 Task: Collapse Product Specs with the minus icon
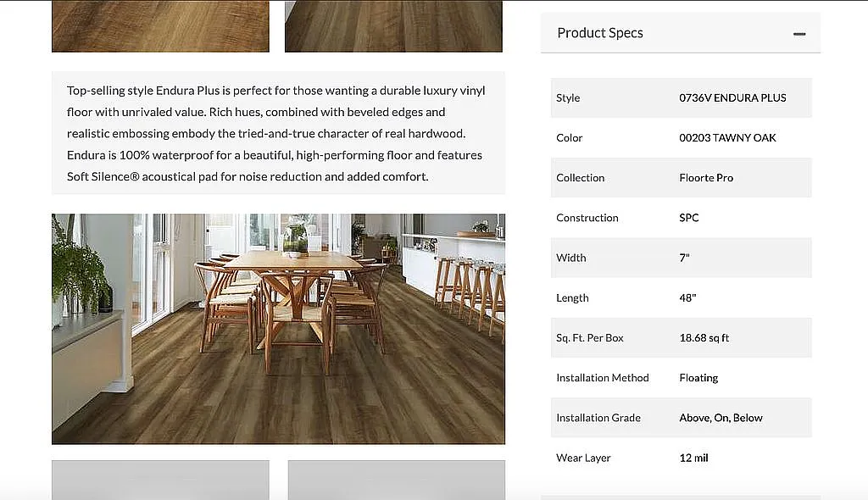click(798, 34)
